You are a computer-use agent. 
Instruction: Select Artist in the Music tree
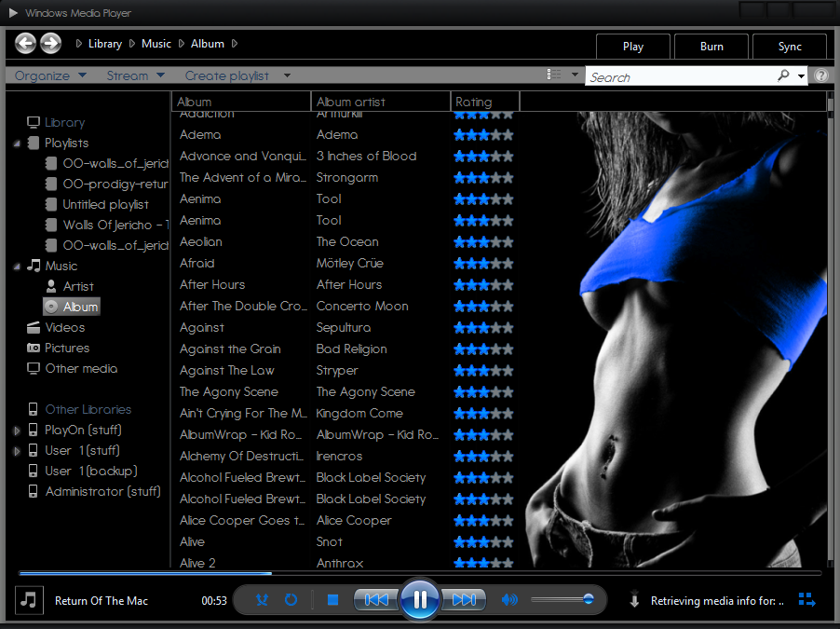click(78, 286)
